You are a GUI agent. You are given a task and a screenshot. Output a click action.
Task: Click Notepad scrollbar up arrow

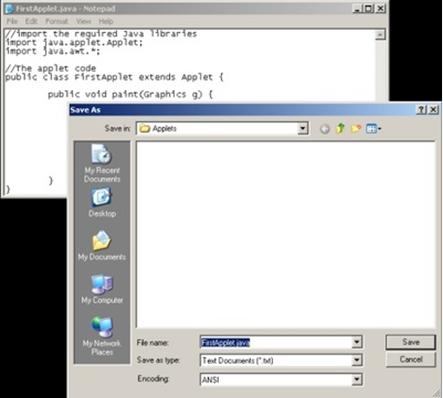[x=380, y=35]
